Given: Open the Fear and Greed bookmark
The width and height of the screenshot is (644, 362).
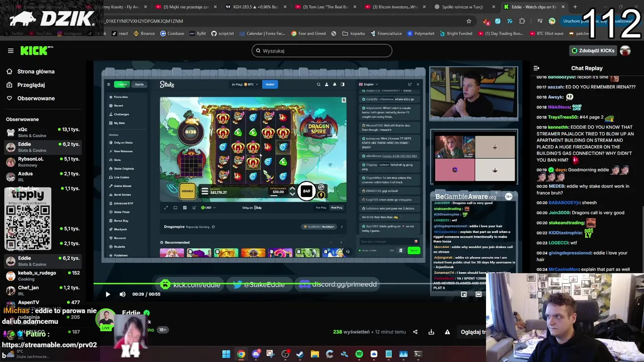Looking at the screenshot, I should pyautogui.click(x=308, y=34).
